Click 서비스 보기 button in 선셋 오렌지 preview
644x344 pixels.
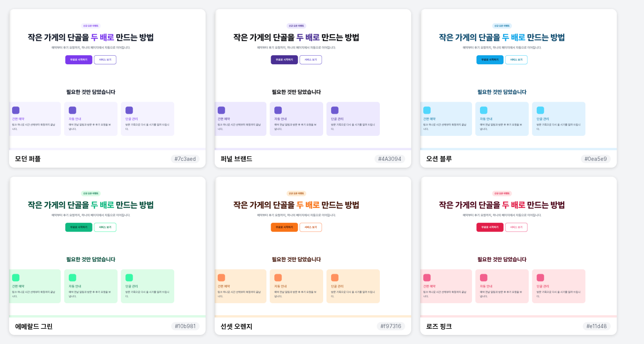pyautogui.click(x=311, y=227)
